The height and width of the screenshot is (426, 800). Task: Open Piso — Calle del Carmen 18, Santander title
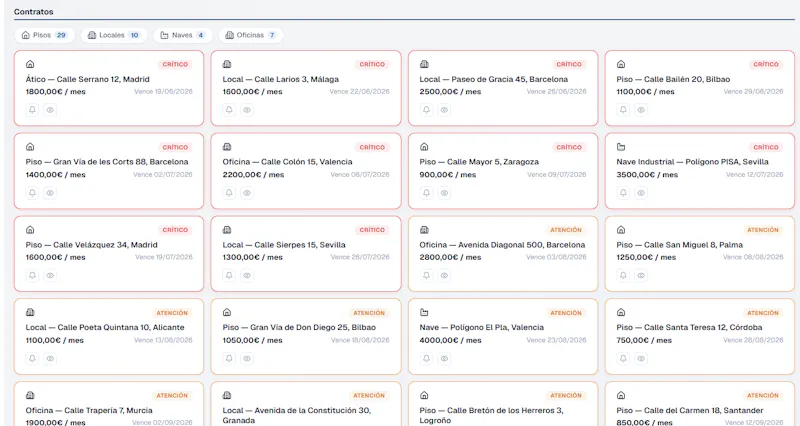[x=690, y=410]
